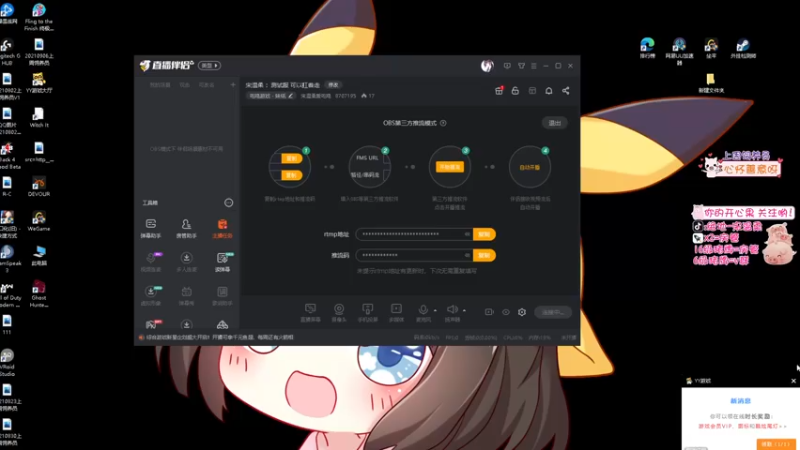Click the recording camera icon beside eye icon
The image size is (800, 450).
(x=489, y=312)
